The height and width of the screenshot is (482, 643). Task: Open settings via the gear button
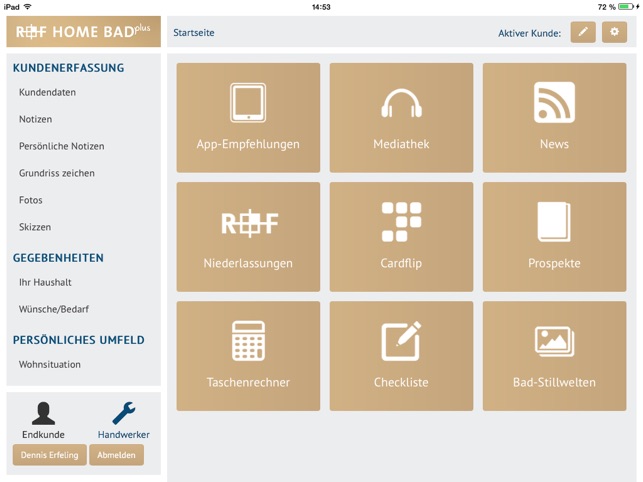(x=614, y=32)
